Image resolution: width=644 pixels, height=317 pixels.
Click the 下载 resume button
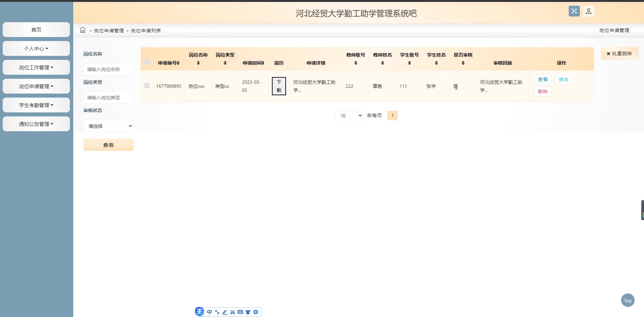279,86
